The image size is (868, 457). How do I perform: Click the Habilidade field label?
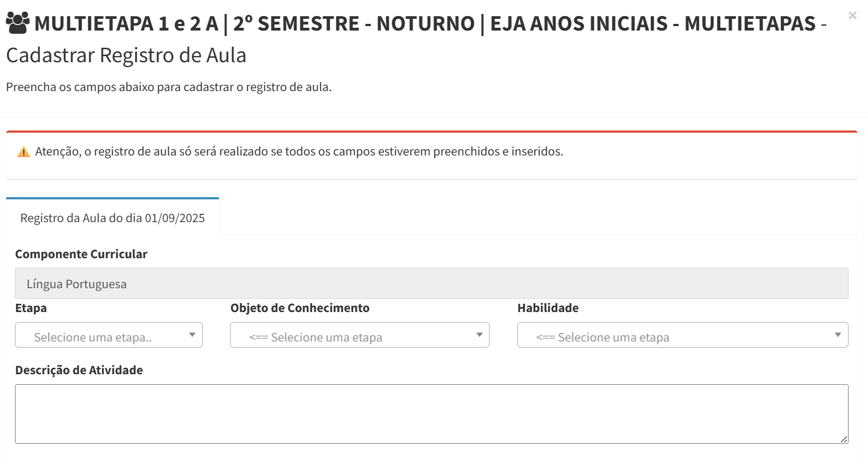(548, 308)
